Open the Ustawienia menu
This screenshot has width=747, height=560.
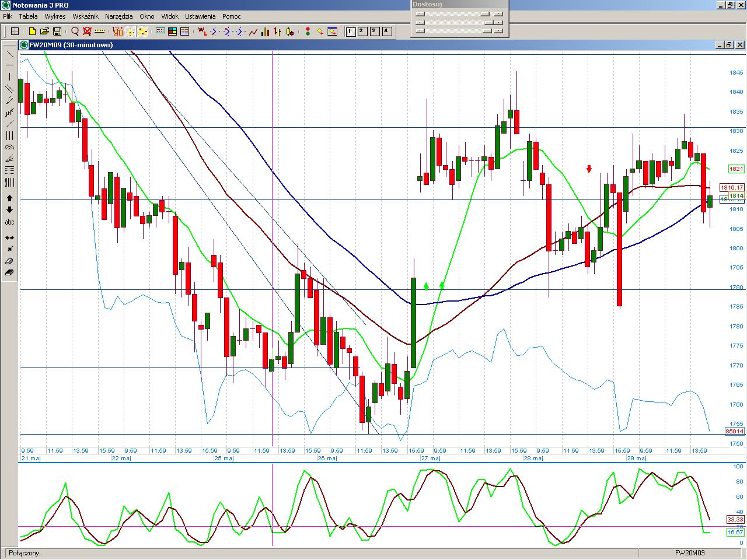coord(200,16)
